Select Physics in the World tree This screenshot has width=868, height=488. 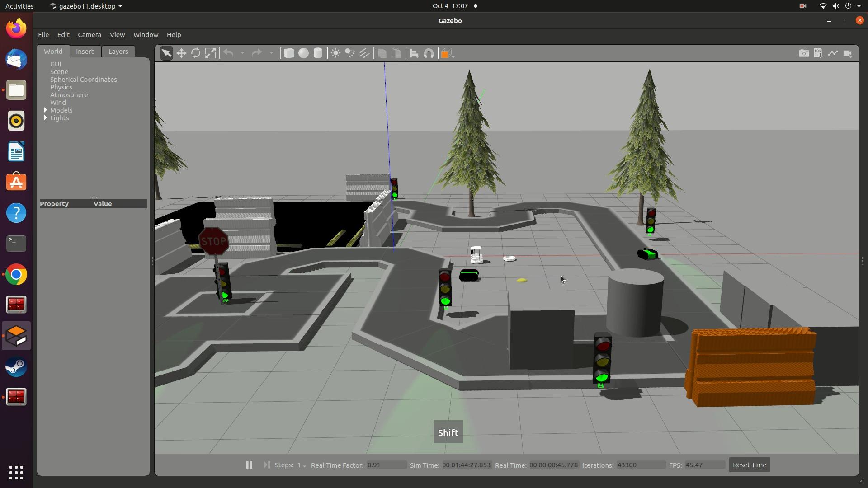[x=61, y=87]
